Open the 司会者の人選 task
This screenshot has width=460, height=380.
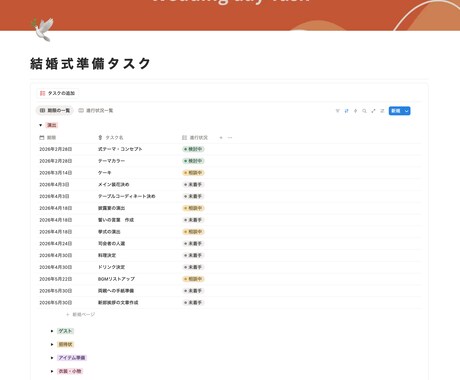111,243
